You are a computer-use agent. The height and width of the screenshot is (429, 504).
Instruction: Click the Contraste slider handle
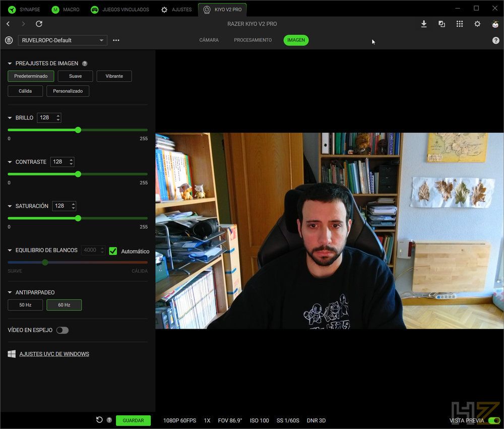click(x=78, y=174)
